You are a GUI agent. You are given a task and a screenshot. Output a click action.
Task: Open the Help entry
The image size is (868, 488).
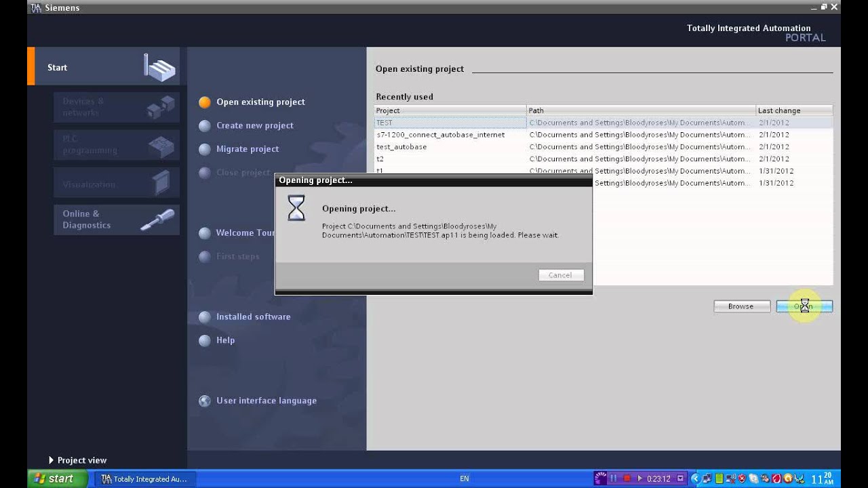pyautogui.click(x=225, y=340)
